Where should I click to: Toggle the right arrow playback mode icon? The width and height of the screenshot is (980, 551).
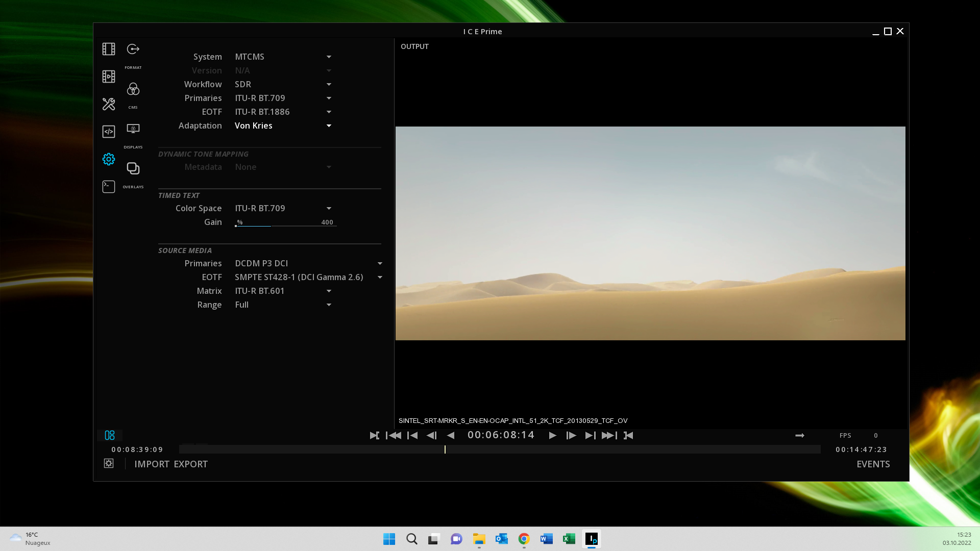coord(800,435)
